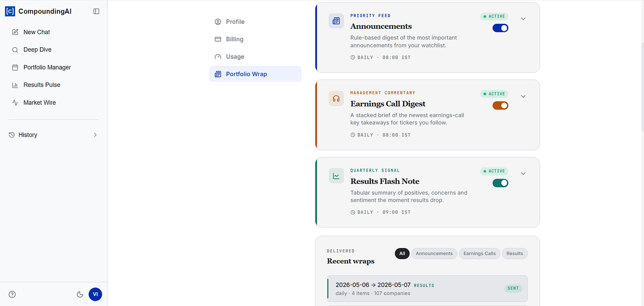Click the Results Flash Note chart icon
The image size is (644, 306).
pos(336,176)
